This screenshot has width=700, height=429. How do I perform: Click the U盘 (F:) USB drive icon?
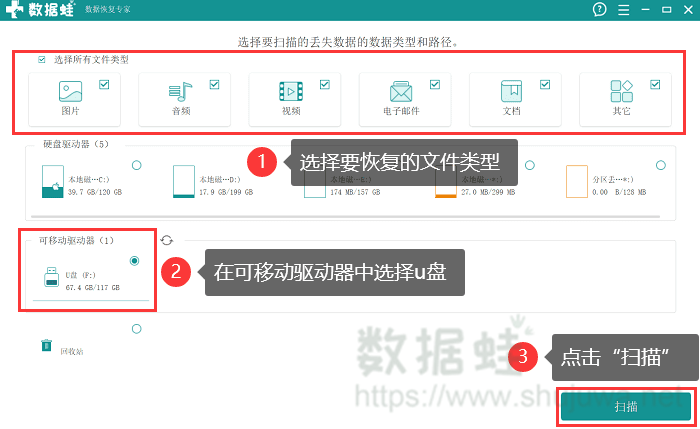[x=51, y=277]
